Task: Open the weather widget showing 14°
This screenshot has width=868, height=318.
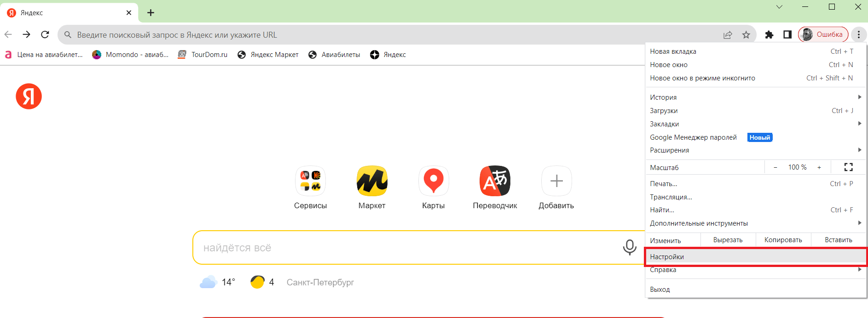Action: 218,282
